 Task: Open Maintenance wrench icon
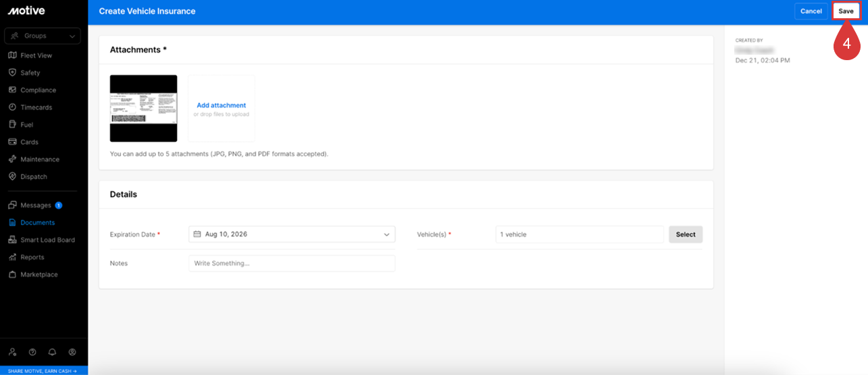12,159
